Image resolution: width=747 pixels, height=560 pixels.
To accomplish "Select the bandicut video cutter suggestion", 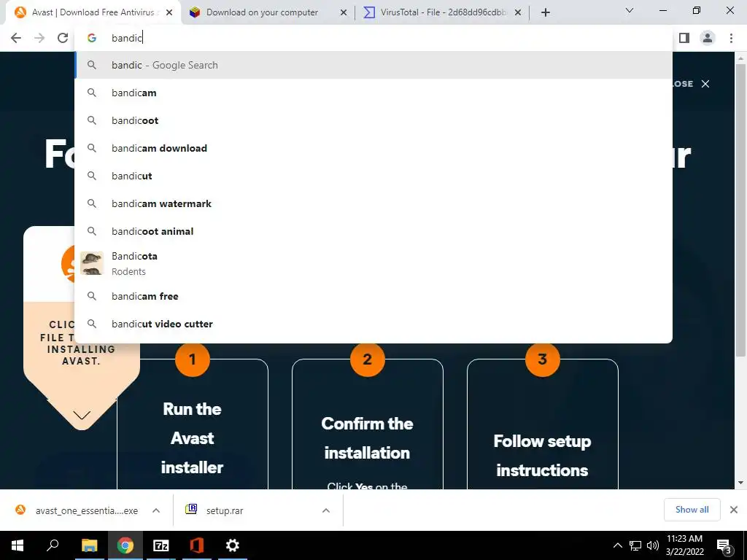I will (x=373, y=324).
